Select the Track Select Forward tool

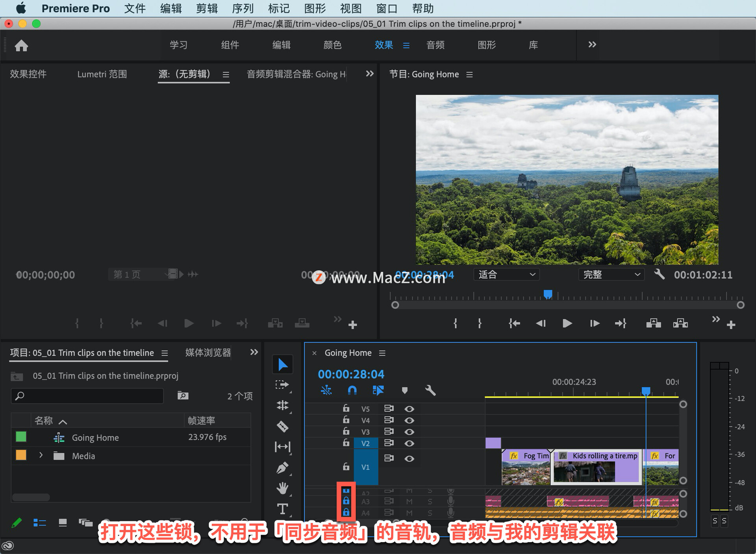tap(282, 384)
